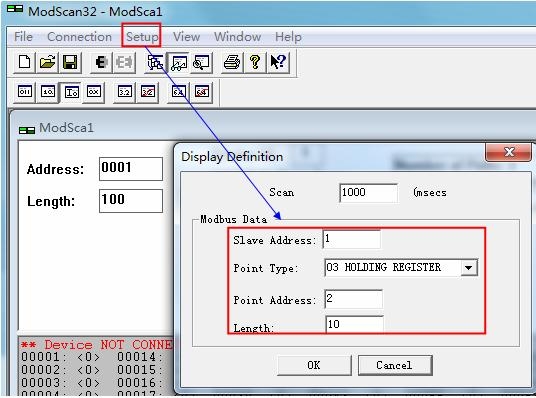Select the decimal format icon (10.)

pyautogui.click(x=47, y=92)
